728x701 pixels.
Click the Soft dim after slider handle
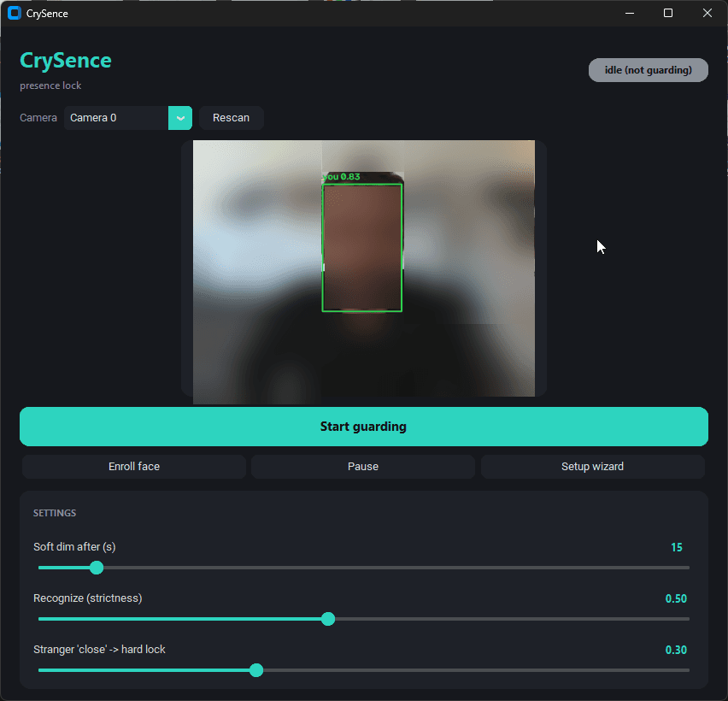pyautogui.click(x=97, y=568)
